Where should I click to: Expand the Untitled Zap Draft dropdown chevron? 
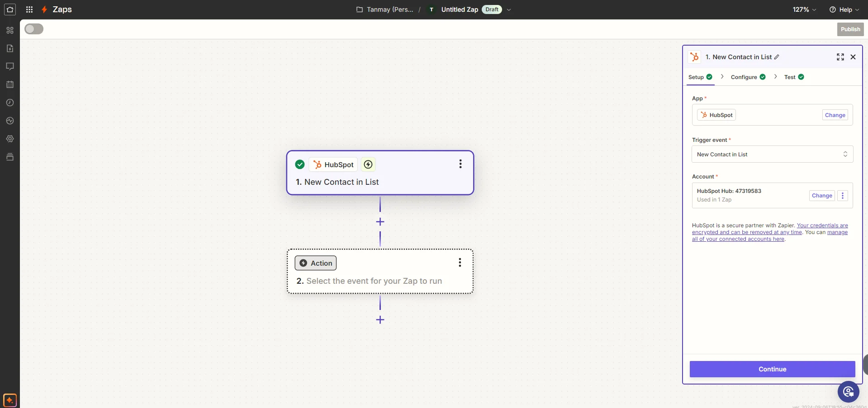[x=509, y=9]
